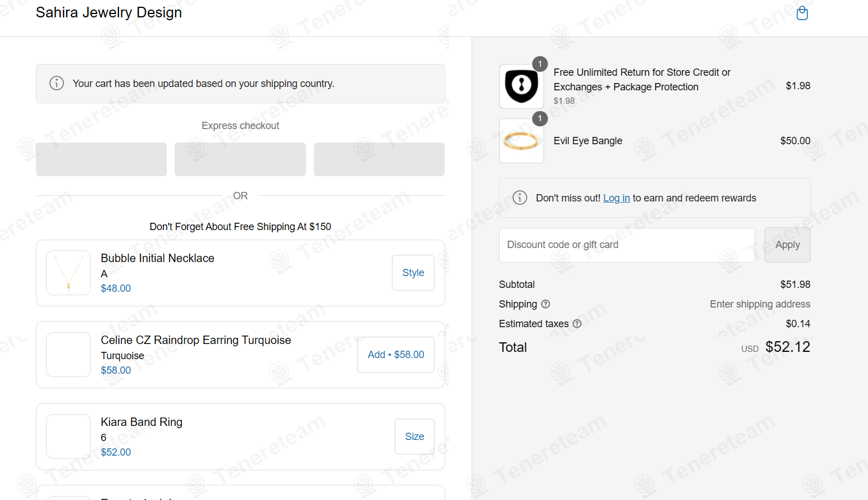Add Celine CZ Raindrop Earring for $58.00

pos(396,355)
